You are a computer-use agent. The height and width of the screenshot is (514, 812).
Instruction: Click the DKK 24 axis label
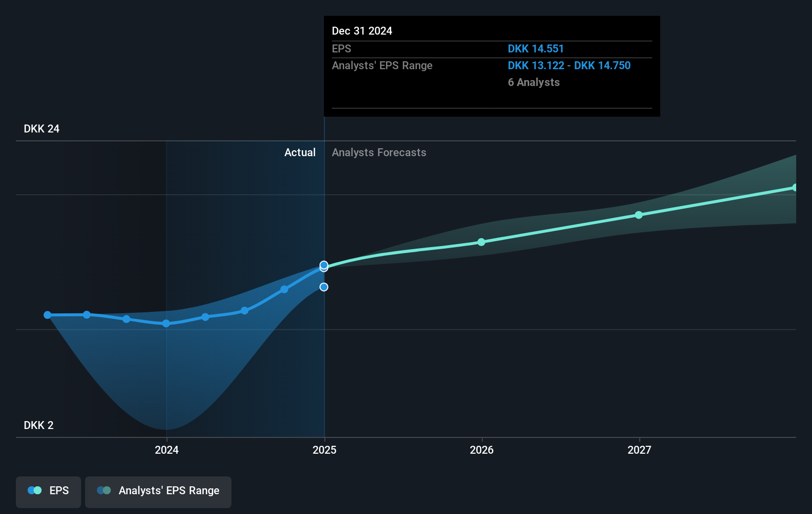pyautogui.click(x=42, y=129)
